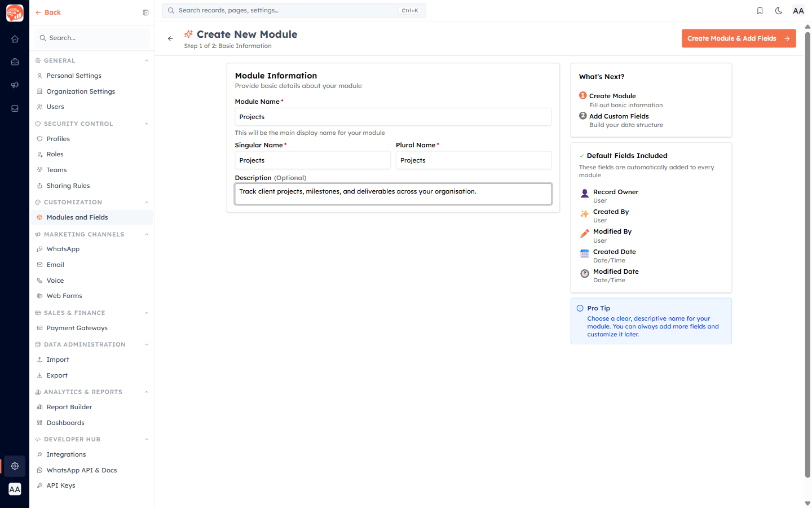Open the inbox icon in left rail
Viewport: 812px width, 508px height.
tap(15, 108)
